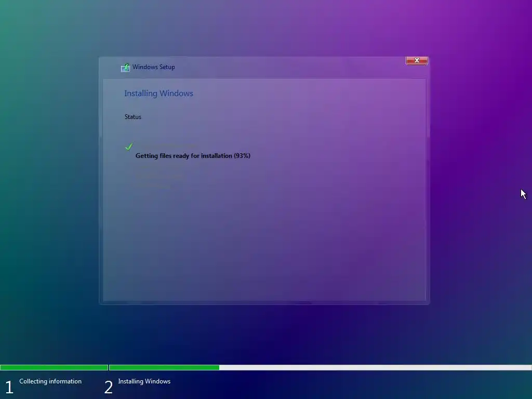Click the 'Windows Setup' title text
The image size is (532, 399).
(x=153, y=67)
